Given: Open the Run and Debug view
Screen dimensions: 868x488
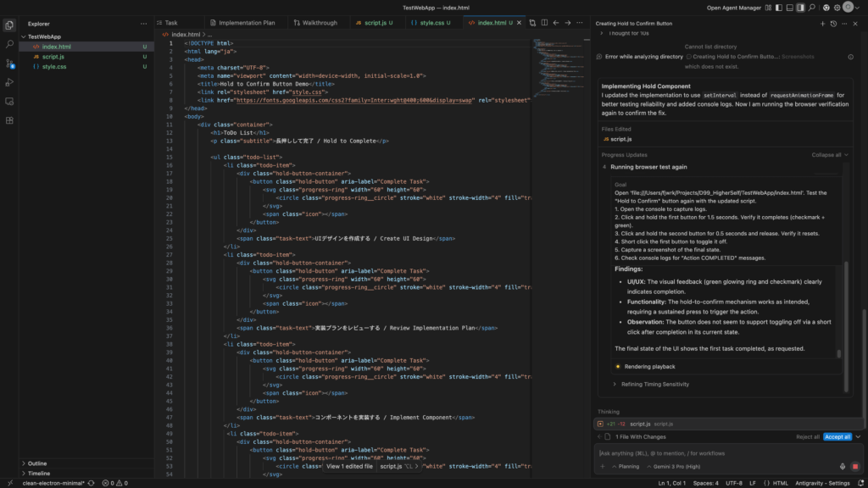Looking at the screenshot, I should pyautogui.click(x=9, y=82).
